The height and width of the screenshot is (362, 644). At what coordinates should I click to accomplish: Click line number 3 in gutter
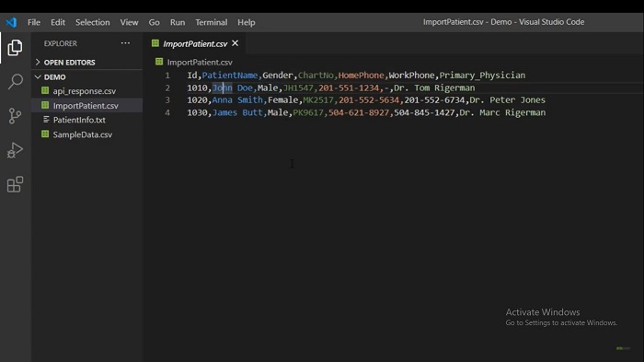click(x=167, y=100)
